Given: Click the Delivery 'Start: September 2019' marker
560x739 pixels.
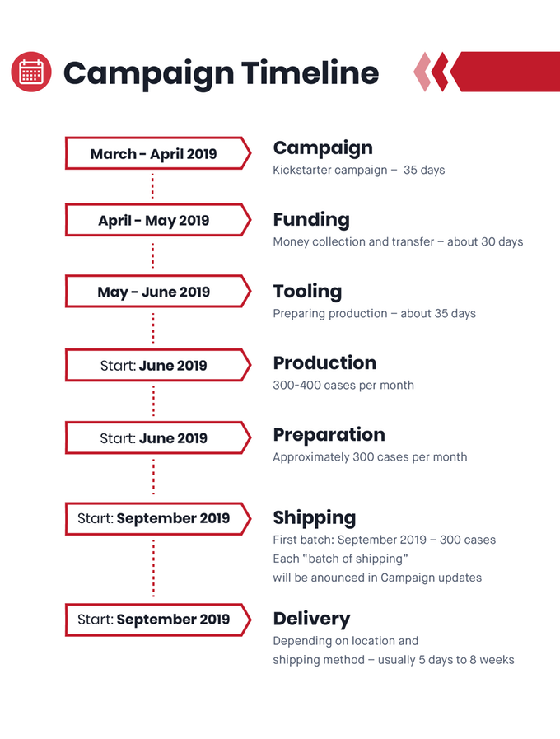Looking at the screenshot, I should coord(158,620).
